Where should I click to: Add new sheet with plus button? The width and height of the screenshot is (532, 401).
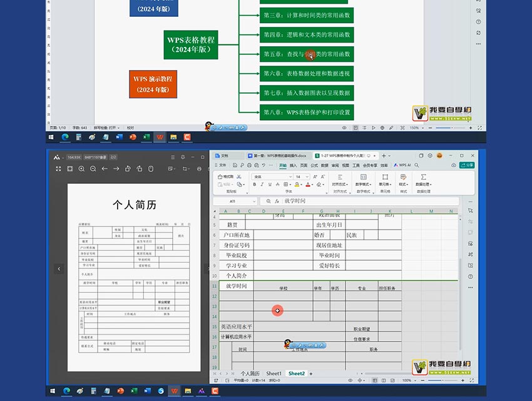(311, 373)
